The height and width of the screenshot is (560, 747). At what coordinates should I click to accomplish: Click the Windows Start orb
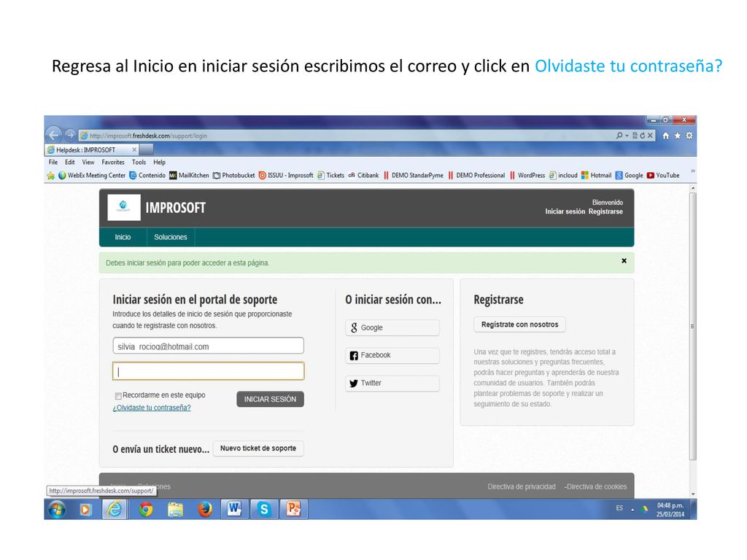[x=57, y=510]
